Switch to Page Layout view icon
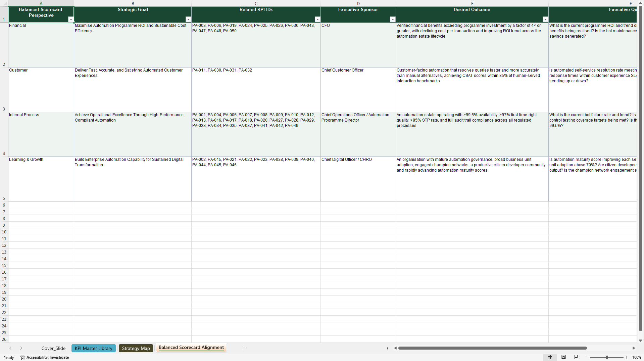 point(563,357)
